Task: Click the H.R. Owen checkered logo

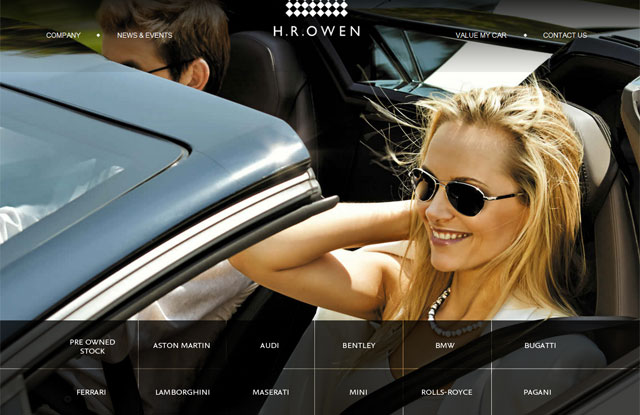Action: (317, 8)
